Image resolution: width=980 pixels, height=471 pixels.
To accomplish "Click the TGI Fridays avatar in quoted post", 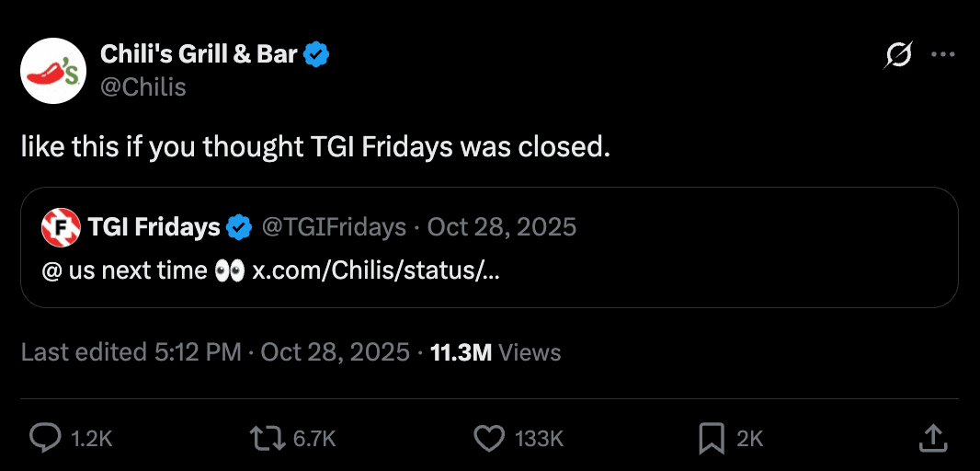I will [x=60, y=227].
